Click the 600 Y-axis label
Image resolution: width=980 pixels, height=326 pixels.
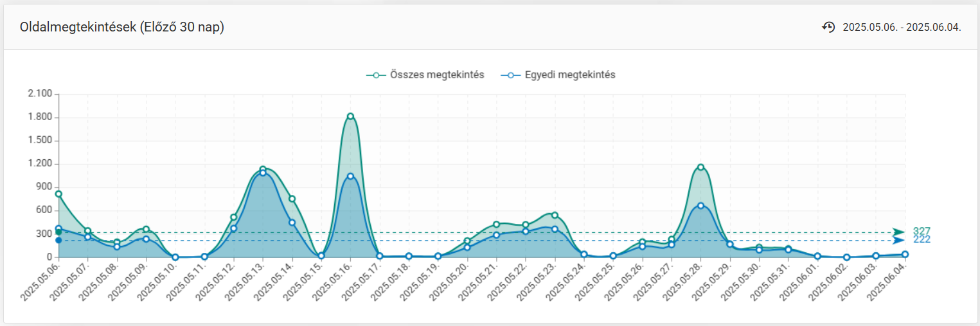[44, 210]
